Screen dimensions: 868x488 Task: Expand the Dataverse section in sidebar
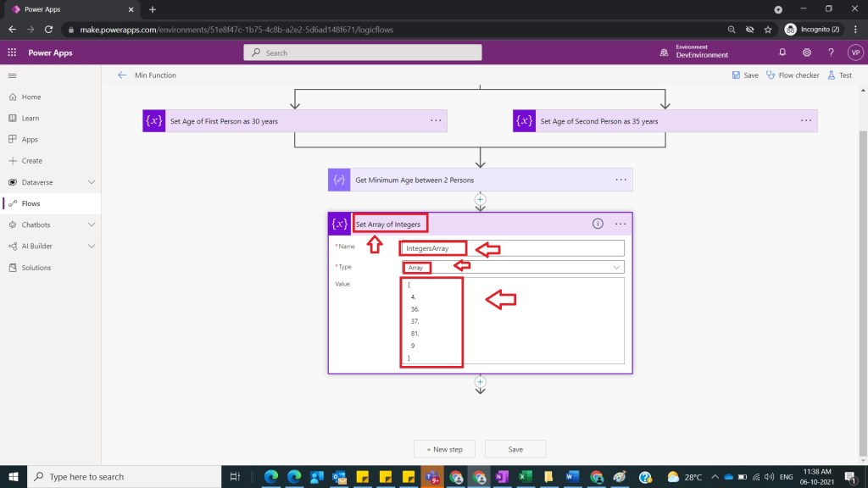click(x=92, y=182)
